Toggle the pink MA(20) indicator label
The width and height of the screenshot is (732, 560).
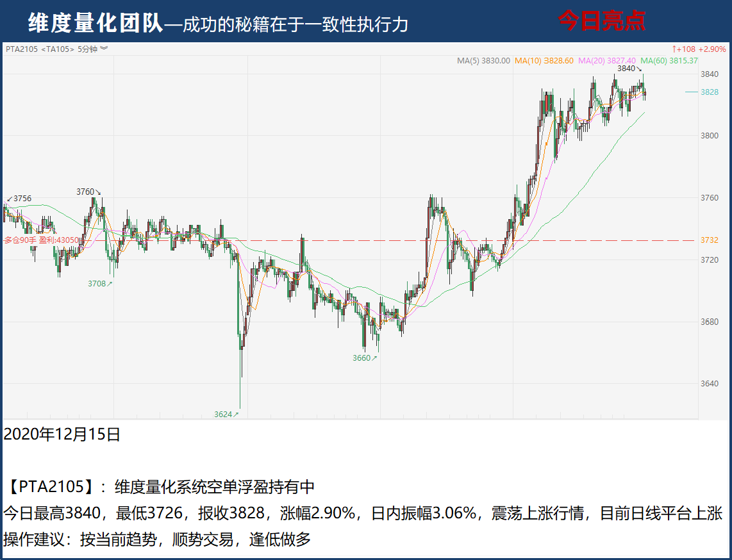(x=607, y=61)
